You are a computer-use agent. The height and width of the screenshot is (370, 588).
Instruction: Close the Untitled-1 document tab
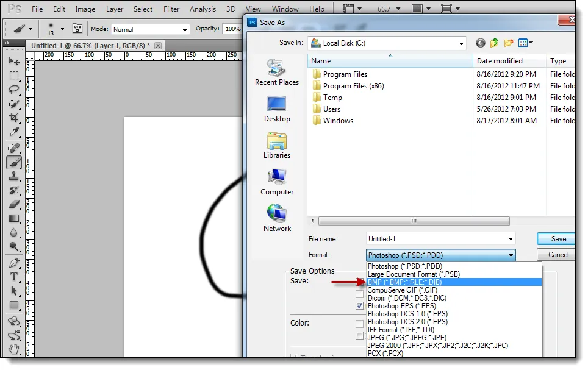click(158, 46)
